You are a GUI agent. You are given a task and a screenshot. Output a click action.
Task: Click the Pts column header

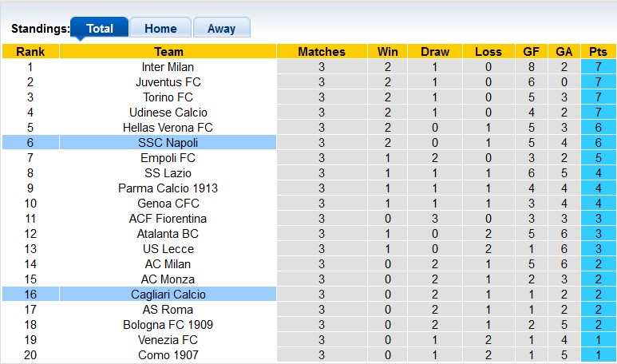598,52
